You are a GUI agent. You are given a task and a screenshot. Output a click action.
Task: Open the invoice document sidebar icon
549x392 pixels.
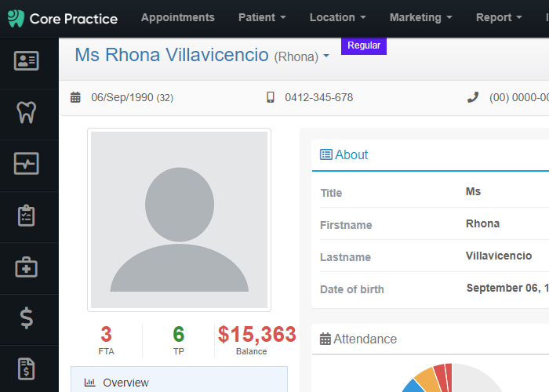[26, 369]
